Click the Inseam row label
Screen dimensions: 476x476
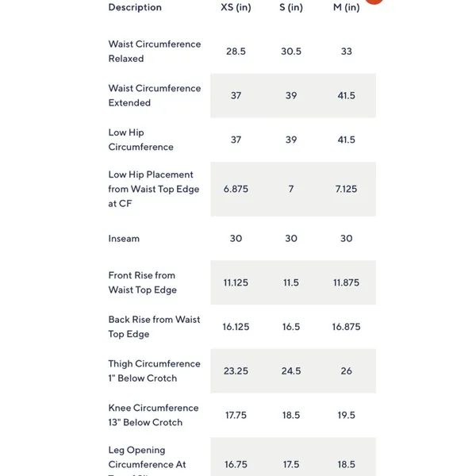(124, 239)
